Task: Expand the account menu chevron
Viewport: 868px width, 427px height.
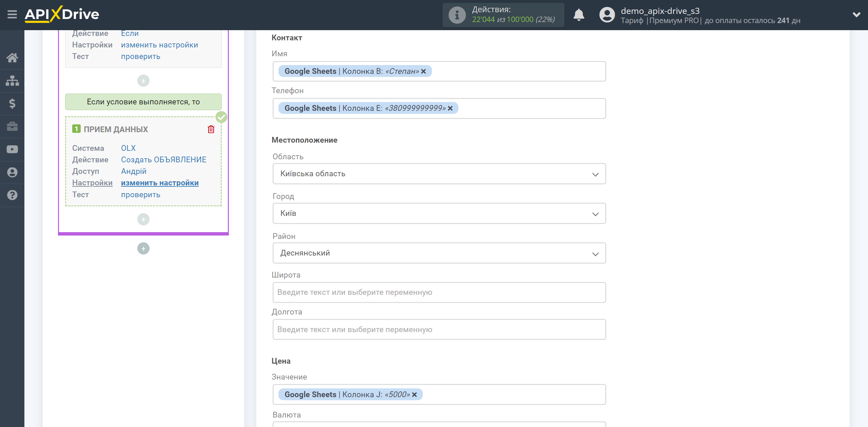Action: point(856,15)
